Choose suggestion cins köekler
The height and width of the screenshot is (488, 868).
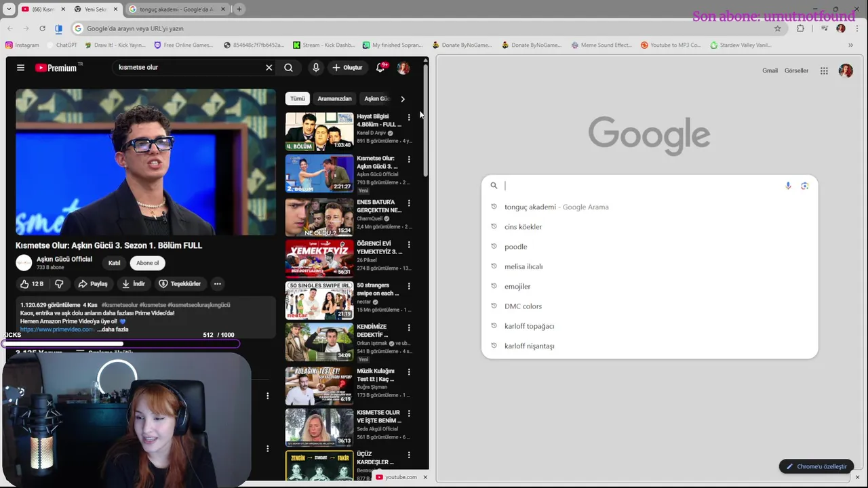tap(650, 227)
